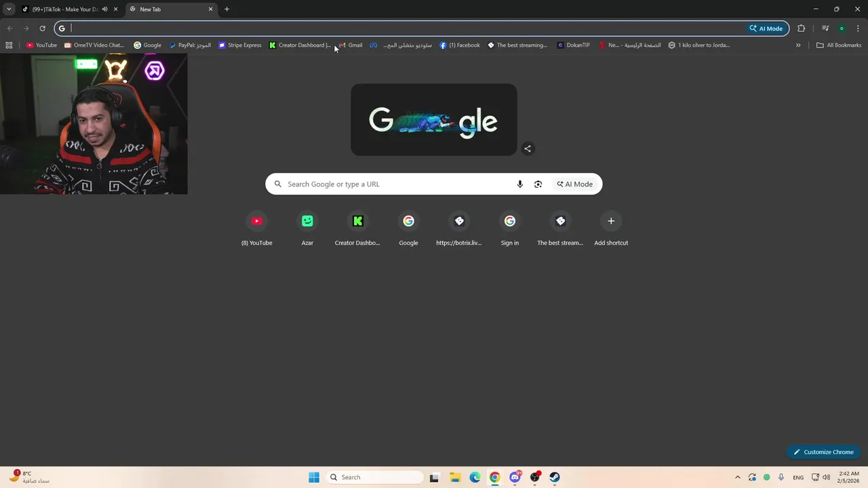Show hidden bookmarks with the chevron
This screenshot has height=488, width=868.
click(798, 45)
